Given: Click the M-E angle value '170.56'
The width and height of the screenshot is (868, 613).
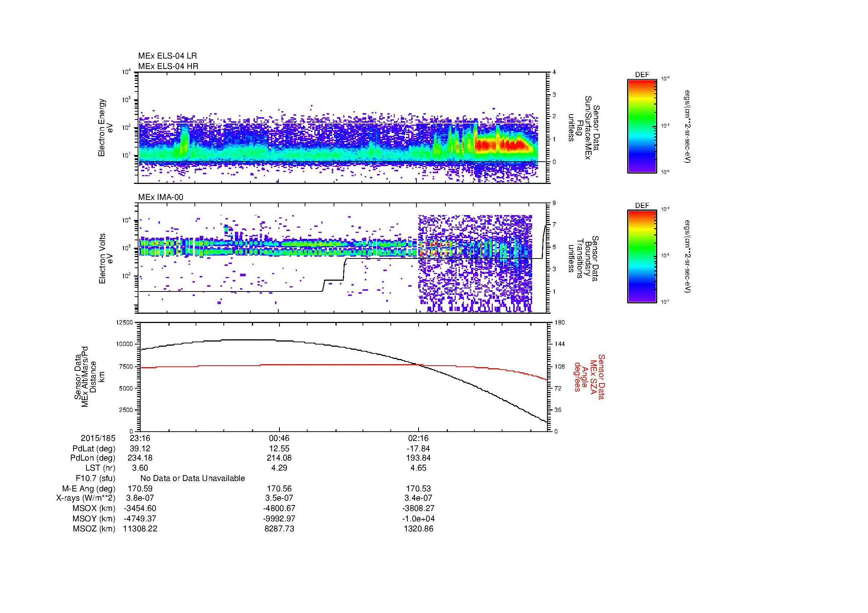Looking at the screenshot, I should (x=279, y=489).
